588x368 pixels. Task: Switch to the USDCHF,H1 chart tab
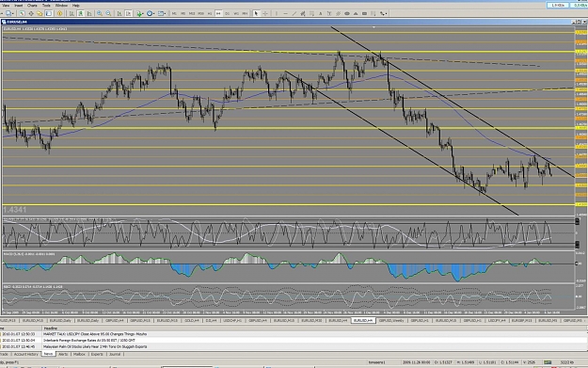[x=232, y=320]
